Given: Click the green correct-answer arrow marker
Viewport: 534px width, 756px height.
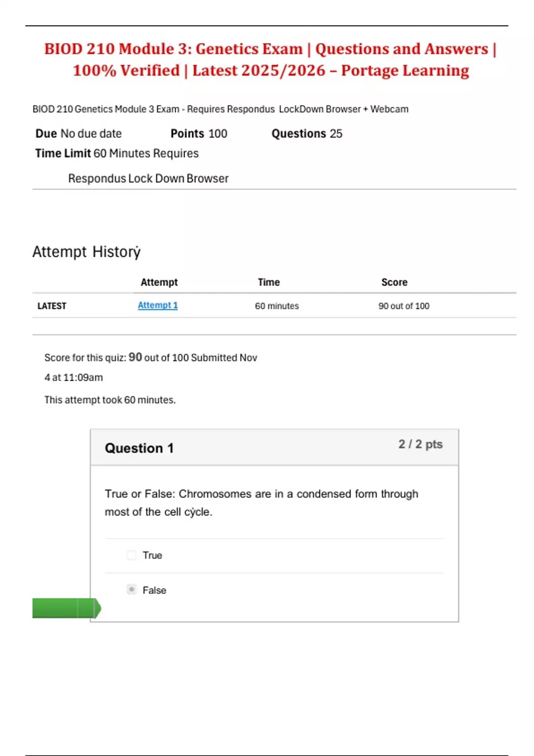Looking at the screenshot, I should (x=66, y=608).
